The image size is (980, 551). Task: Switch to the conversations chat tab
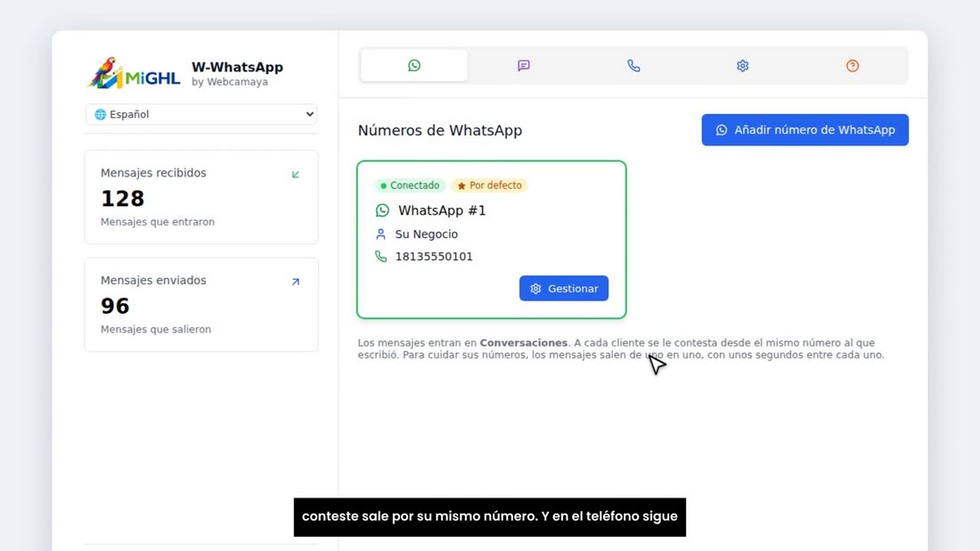tap(524, 66)
